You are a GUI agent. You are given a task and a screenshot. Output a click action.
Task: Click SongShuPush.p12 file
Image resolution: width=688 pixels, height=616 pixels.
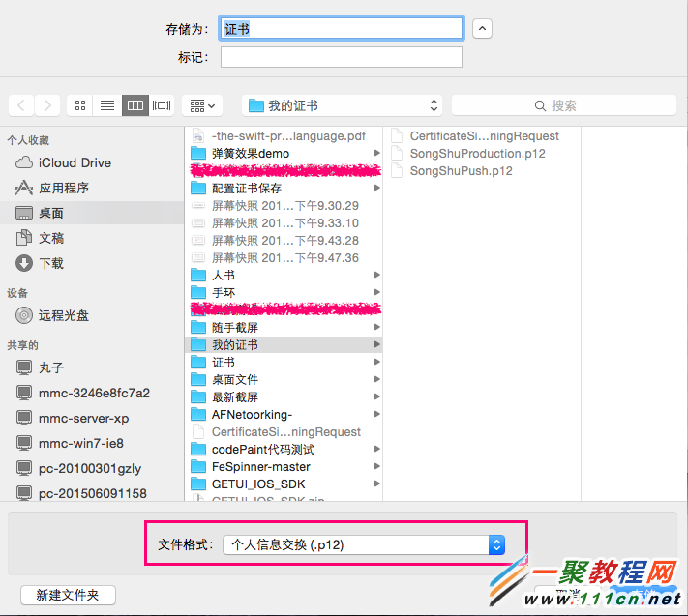pyautogui.click(x=482, y=171)
